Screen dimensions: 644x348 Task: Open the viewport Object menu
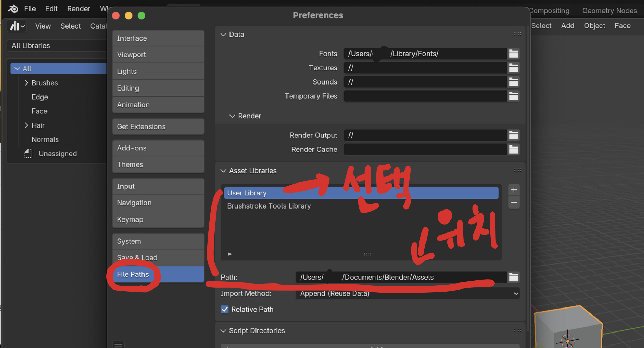[x=594, y=26]
